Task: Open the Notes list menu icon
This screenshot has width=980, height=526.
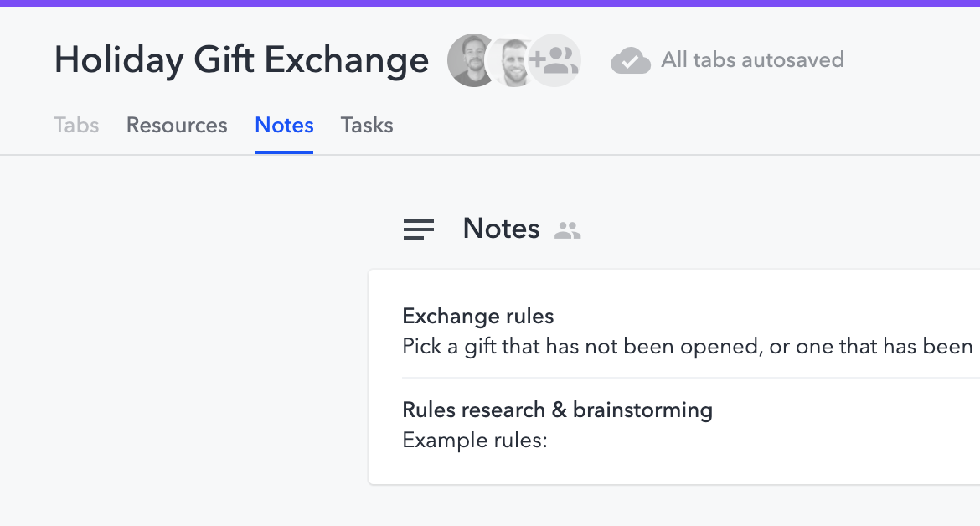Action: point(419,229)
